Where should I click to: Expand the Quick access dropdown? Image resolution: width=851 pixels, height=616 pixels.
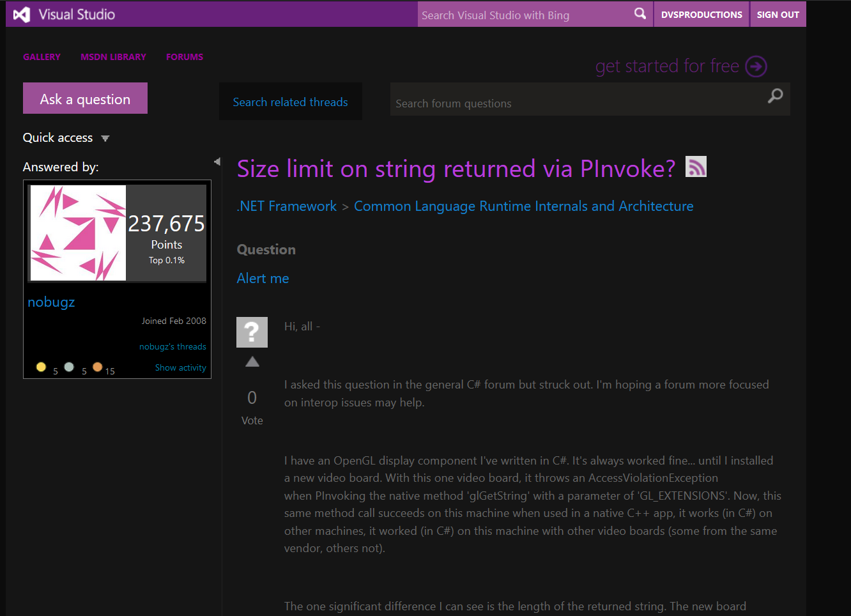click(x=66, y=137)
